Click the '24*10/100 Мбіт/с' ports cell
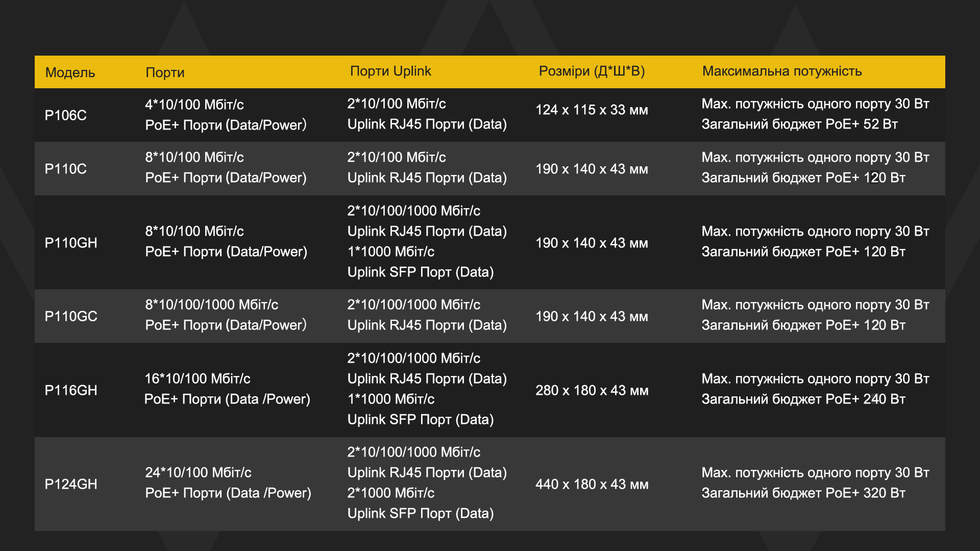The image size is (980, 551). pos(198,472)
